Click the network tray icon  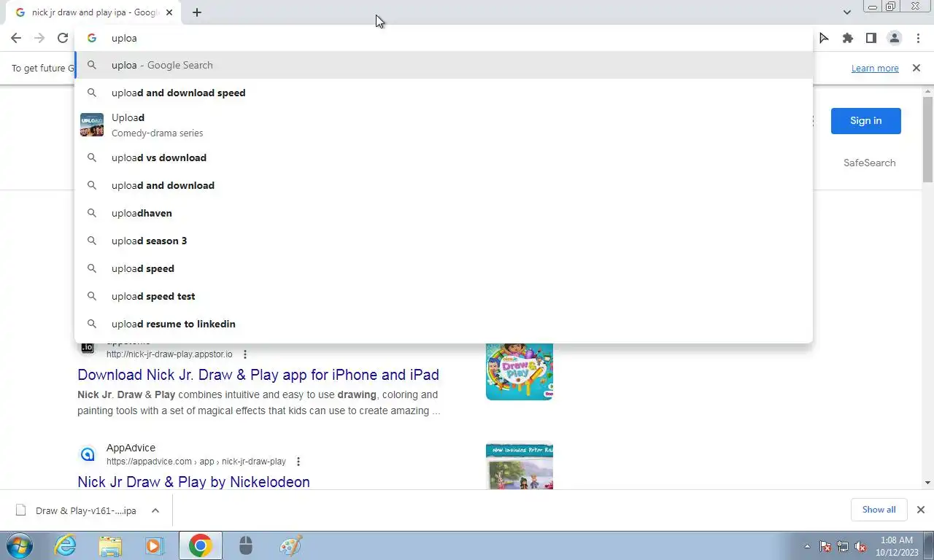843,546
